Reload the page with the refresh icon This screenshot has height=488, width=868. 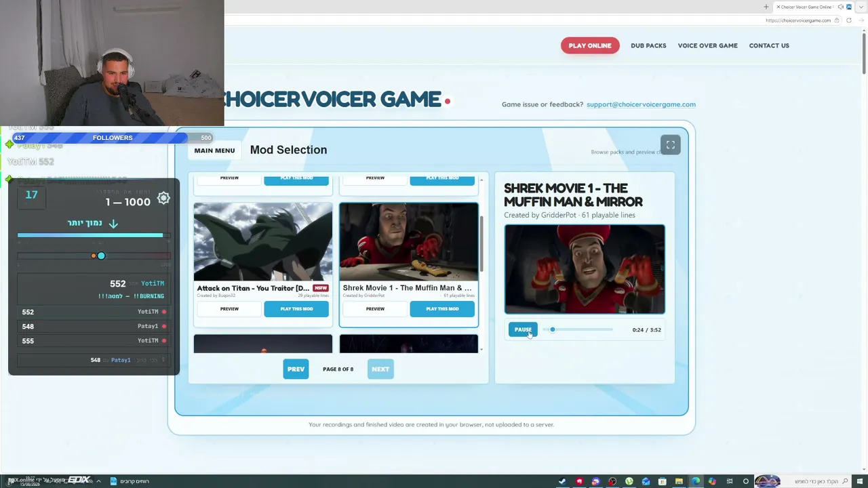coord(848,20)
